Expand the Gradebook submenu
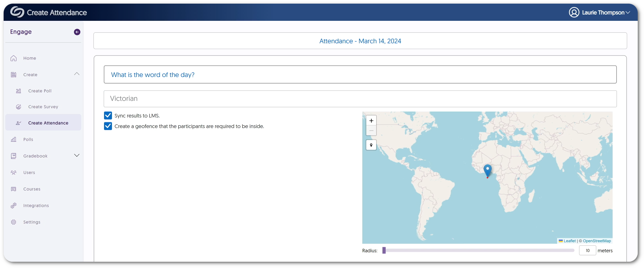Image resolution: width=644 pixels, height=268 pixels. tap(77, 156)
